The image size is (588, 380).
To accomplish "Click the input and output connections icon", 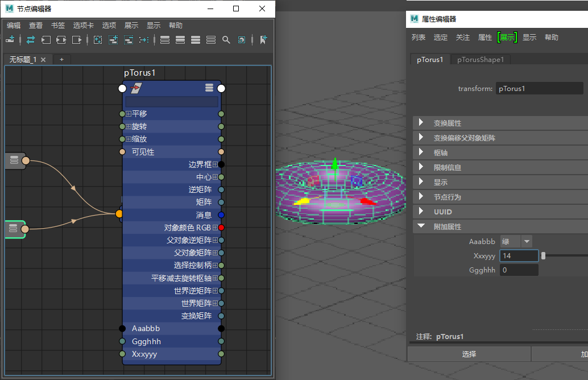I will [31, 39].
